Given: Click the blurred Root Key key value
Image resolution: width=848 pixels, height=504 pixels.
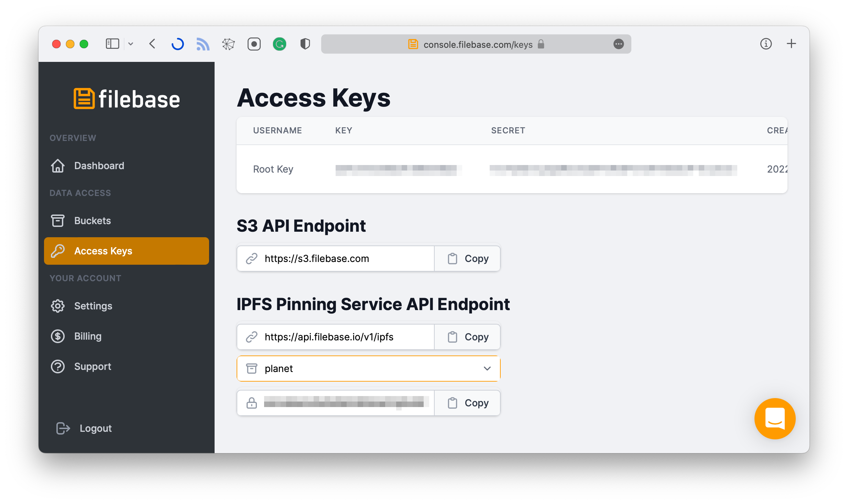Looking at the screenshot, I should tap(399, 170).
